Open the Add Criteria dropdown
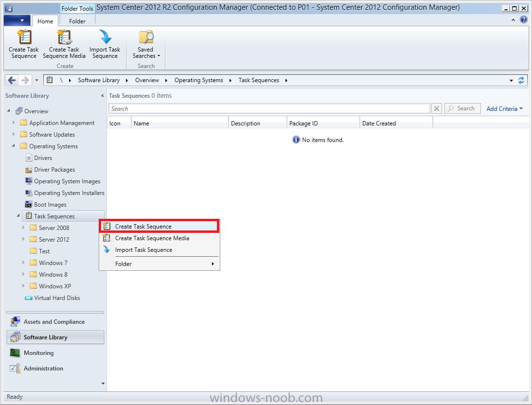532x405 pixels. (504, 109)
